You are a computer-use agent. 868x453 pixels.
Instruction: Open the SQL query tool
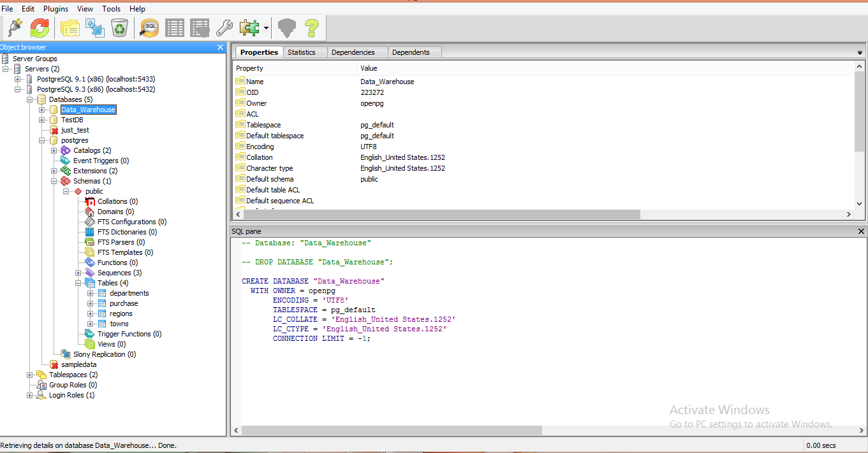coord(149,27)
